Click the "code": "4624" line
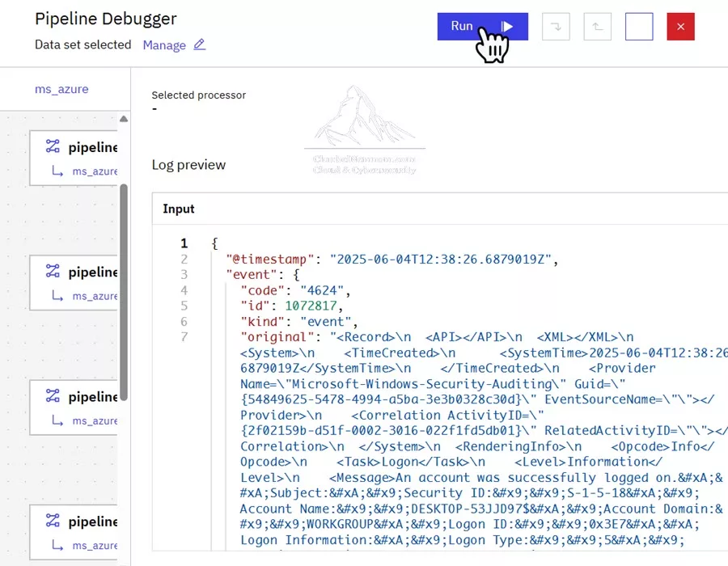 (x=295, y=290)
